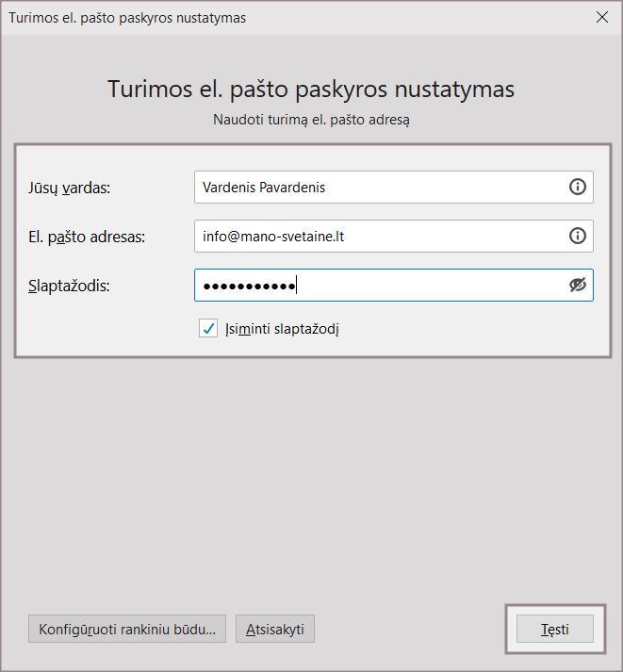
Task: Click into the info@mano-svetaine.lt email field
Action: (x=377, y=236)
